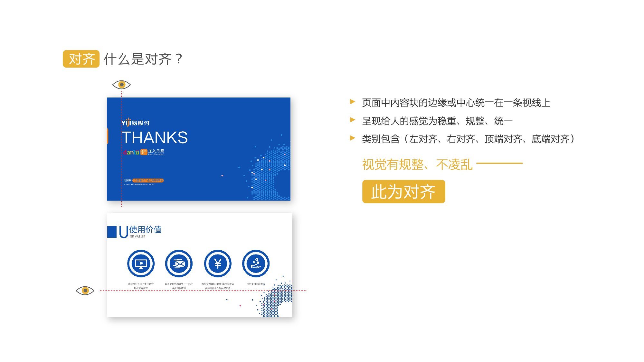Select the title text 什么是对齐？
The width and height of the screenshot is (644, 362).
coord(144,59)
